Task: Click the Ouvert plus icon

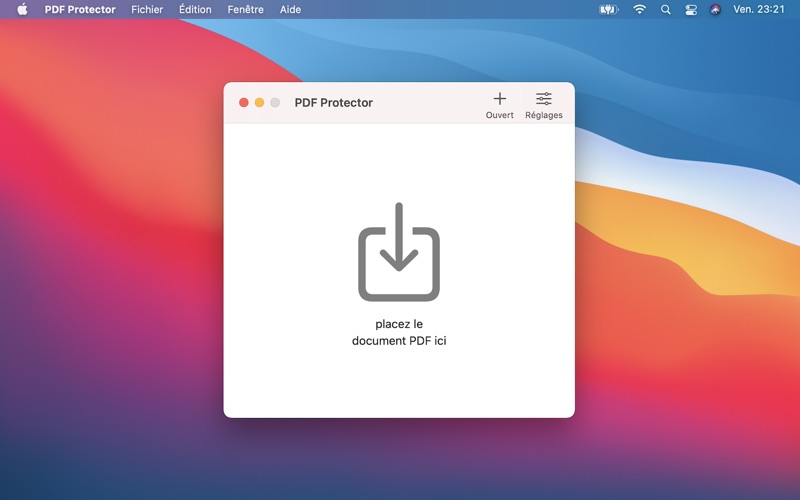Action: tap(499, 98)
